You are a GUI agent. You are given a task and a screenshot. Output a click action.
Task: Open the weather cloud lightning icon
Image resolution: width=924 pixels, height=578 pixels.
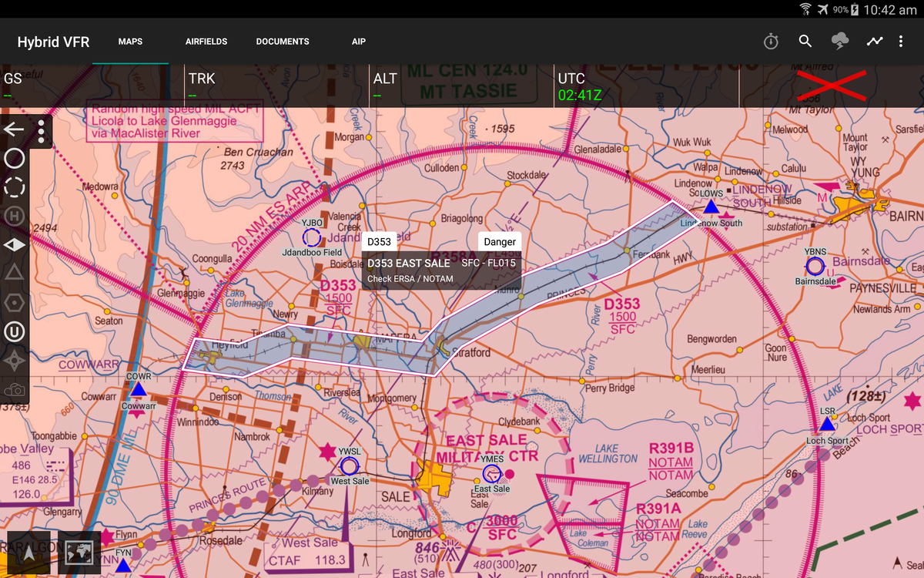click(x=840, y=42)
